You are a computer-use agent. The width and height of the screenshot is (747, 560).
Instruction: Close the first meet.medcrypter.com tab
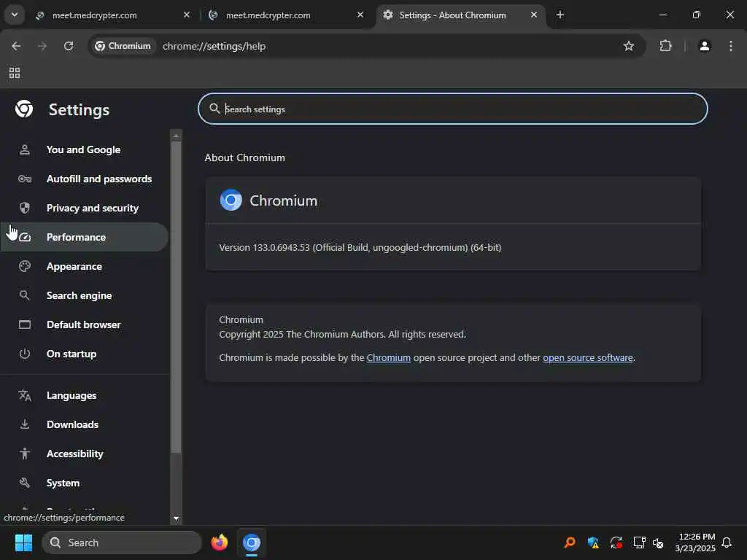click(x=187, y=15)
